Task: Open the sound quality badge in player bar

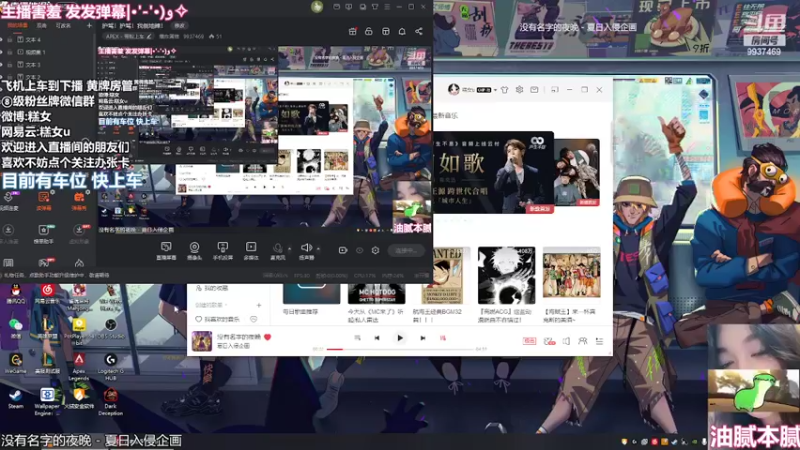Action: [x=529, y=341]
